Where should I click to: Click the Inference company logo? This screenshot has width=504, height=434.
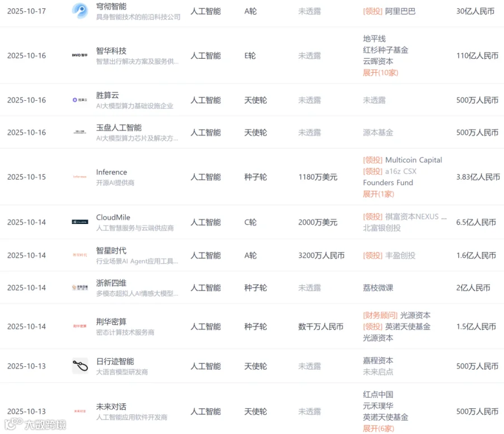80,177
